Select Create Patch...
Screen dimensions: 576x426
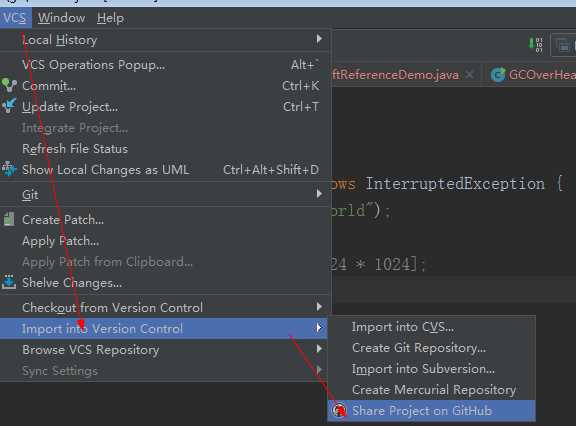(x=165, y=220)
